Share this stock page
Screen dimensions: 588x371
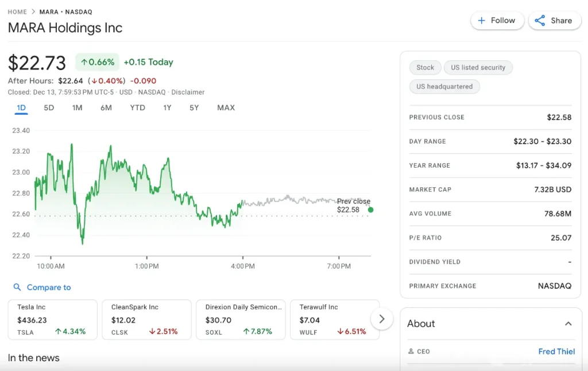pos(555,21)
